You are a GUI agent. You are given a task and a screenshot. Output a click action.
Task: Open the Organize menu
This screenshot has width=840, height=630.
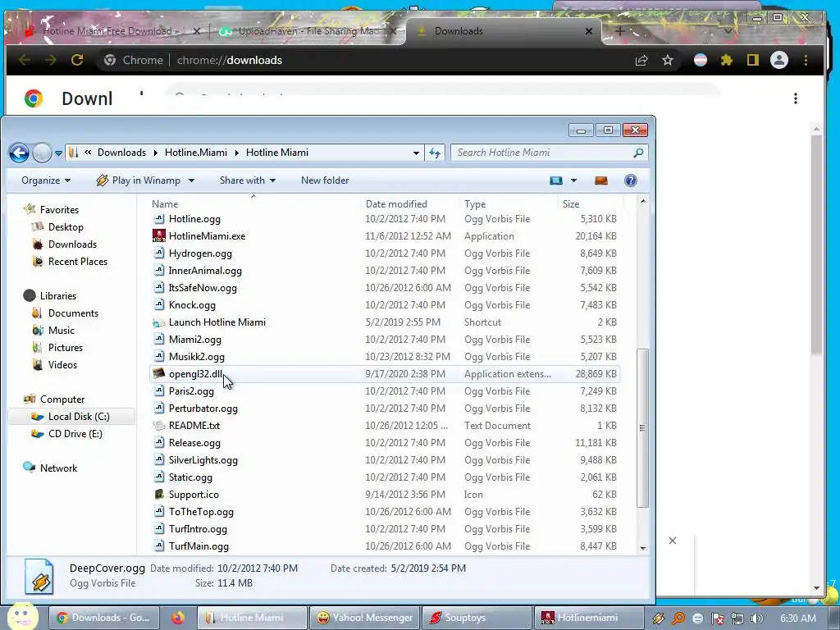click(x=46, y=180)
